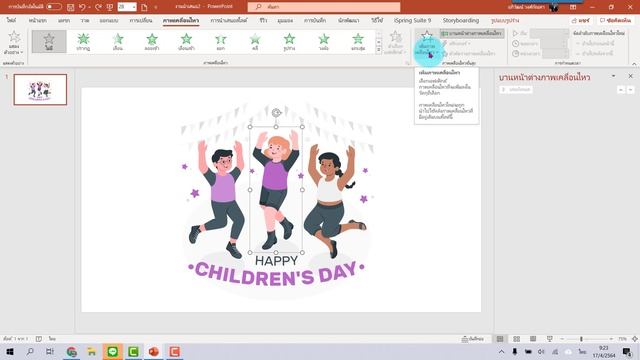Undo the last action in quick access toolbar
Image resolution: width=640 pixels, height=360 pixels.
click(82, 7)
